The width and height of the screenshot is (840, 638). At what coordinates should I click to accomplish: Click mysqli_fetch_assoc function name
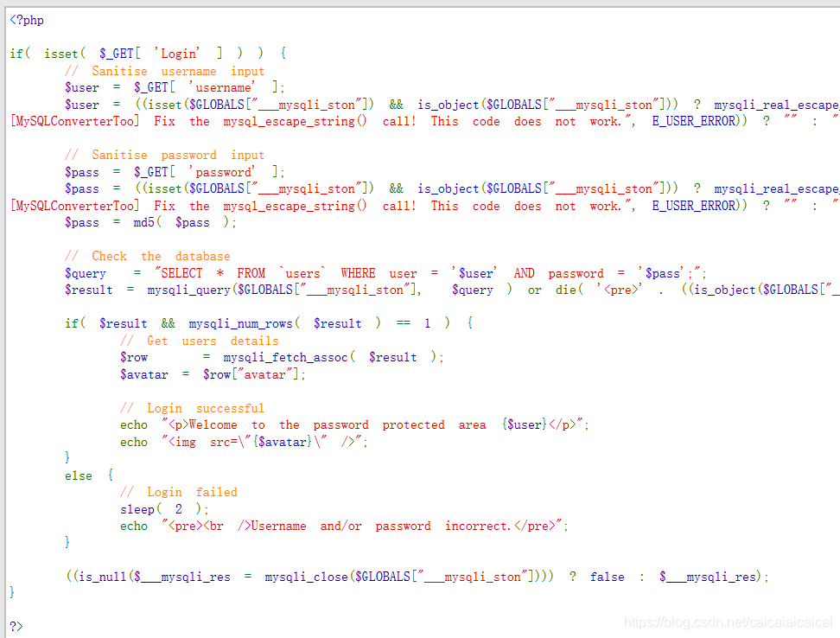click(x=285, y=357)
